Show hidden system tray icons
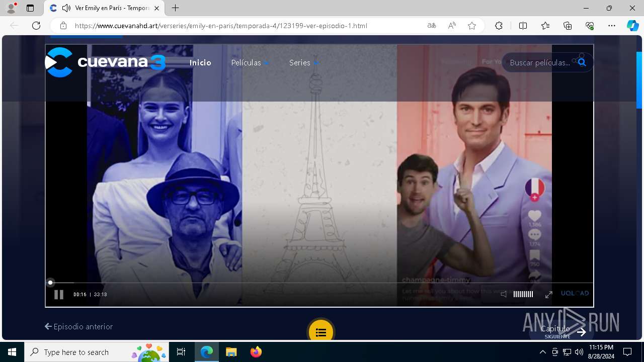 (542, 352)
